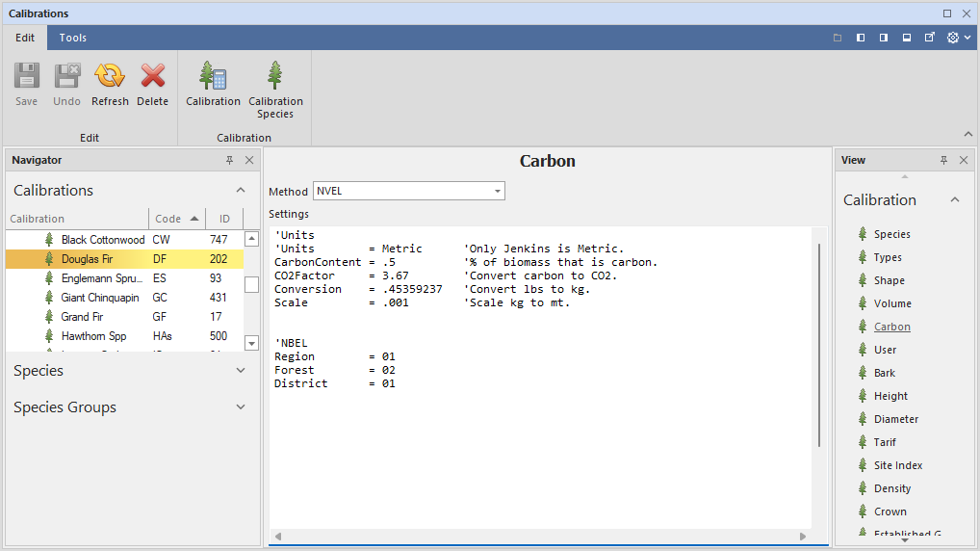980x551 pixels.
Task: Click the tree icon next to Density
Action: (x=863, y=488)
